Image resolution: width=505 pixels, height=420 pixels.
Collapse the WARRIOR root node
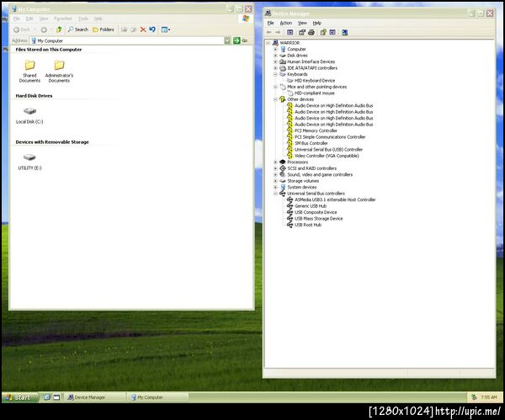tap(268, 43)
